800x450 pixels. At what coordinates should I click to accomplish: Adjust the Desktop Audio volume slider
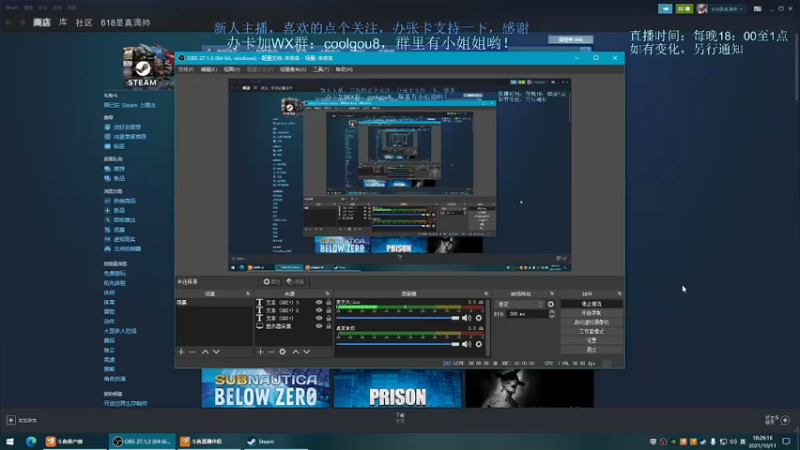pyautogui.click(x=398, y=344)
